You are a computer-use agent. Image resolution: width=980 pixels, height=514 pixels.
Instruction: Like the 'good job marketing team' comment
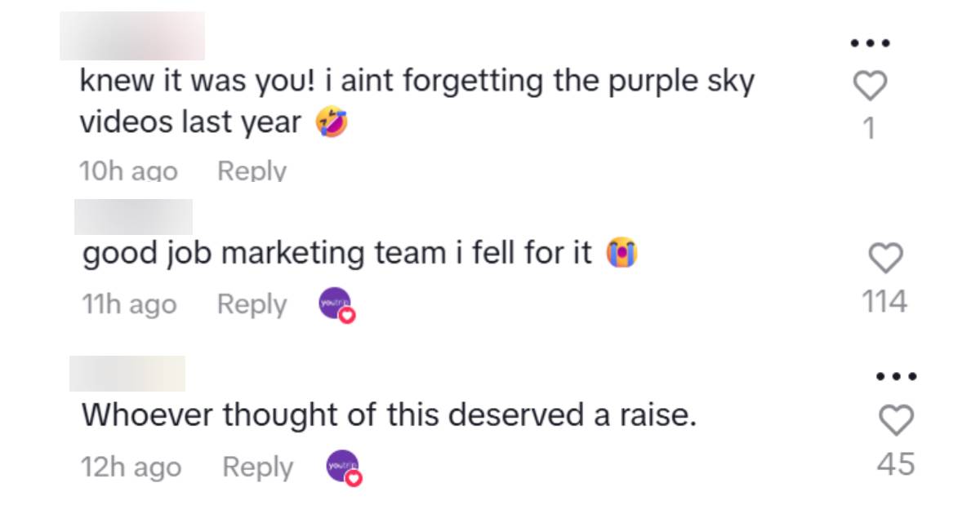884,259
